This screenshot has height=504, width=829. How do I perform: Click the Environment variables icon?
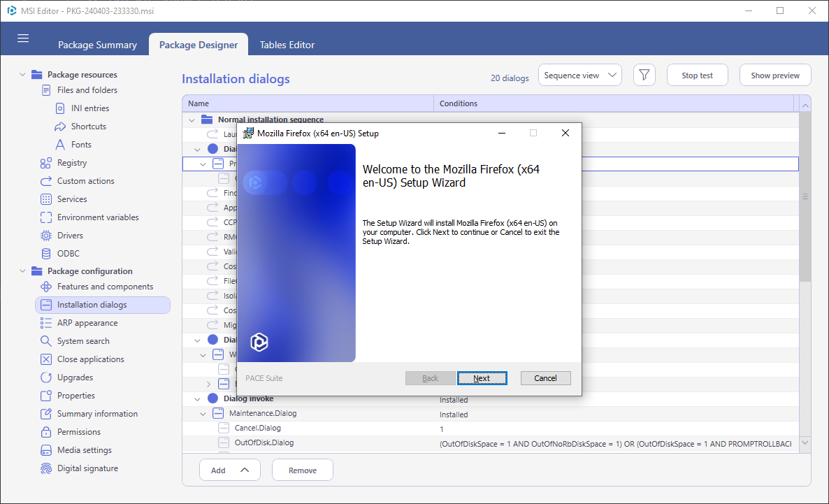pos(46,217)
